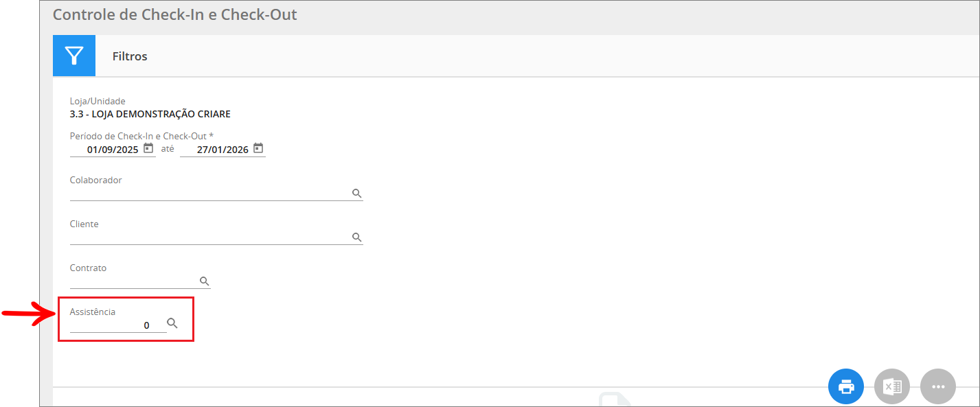Click the LOJA DEMONSTRAÇÃO CRIARE store value
Image resolution: width=980 pixels, height=407 pixels.
pyautogui.click(x=150, y=114)
